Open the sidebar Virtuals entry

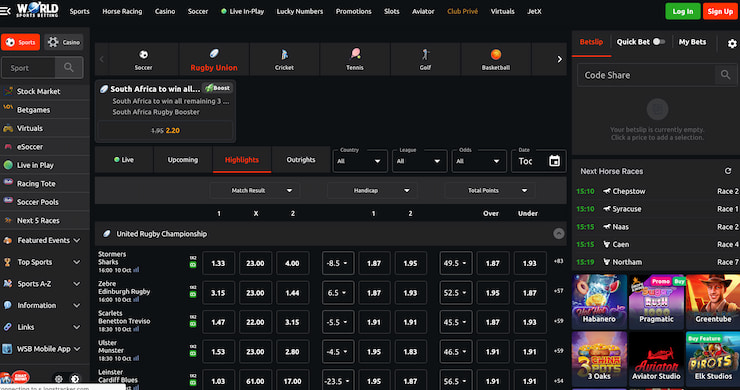tap(45, 128)
